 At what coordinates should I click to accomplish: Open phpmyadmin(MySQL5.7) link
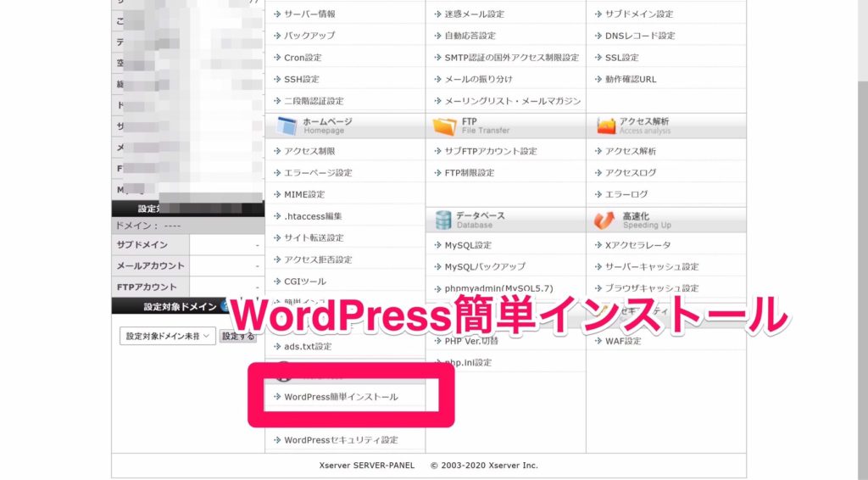(x=498, y=288)
